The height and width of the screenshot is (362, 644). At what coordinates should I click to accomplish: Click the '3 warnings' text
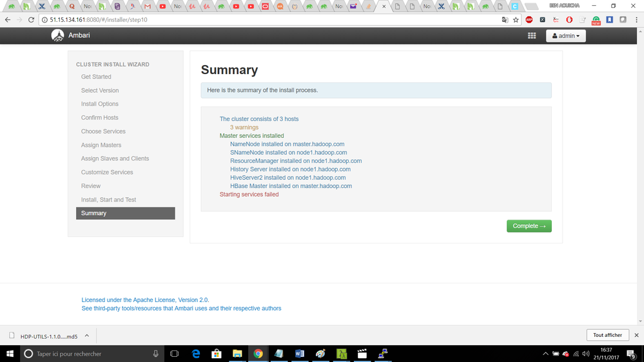click(x=244, y=128)
